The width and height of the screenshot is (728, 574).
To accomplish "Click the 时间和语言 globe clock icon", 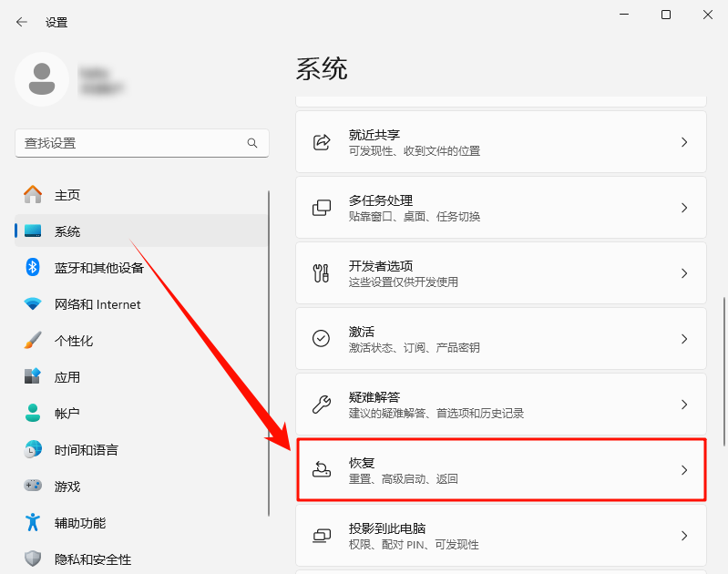I will 33,449.
